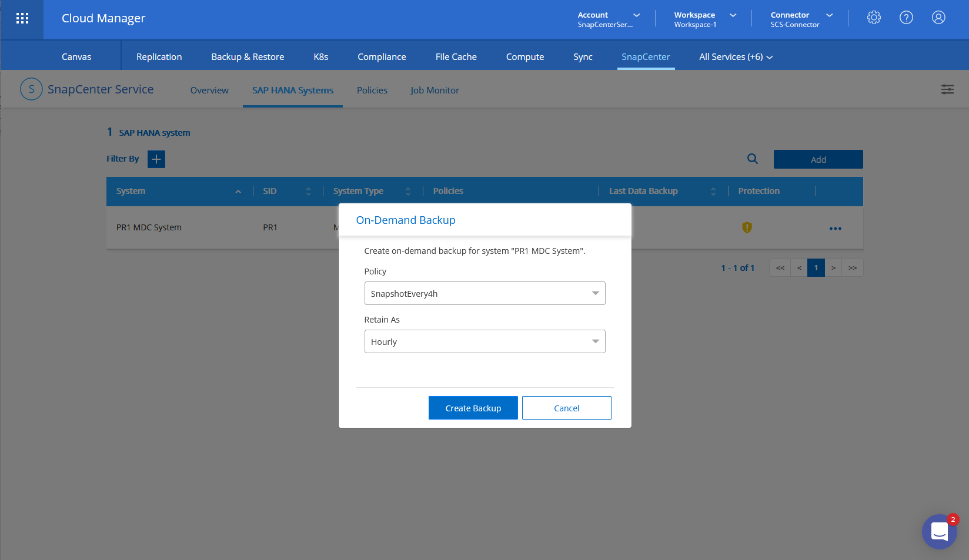Image resolution: width=969 pixels, height=560 pixels.
Task: Go to the first page of results
Action: (780, 268)
